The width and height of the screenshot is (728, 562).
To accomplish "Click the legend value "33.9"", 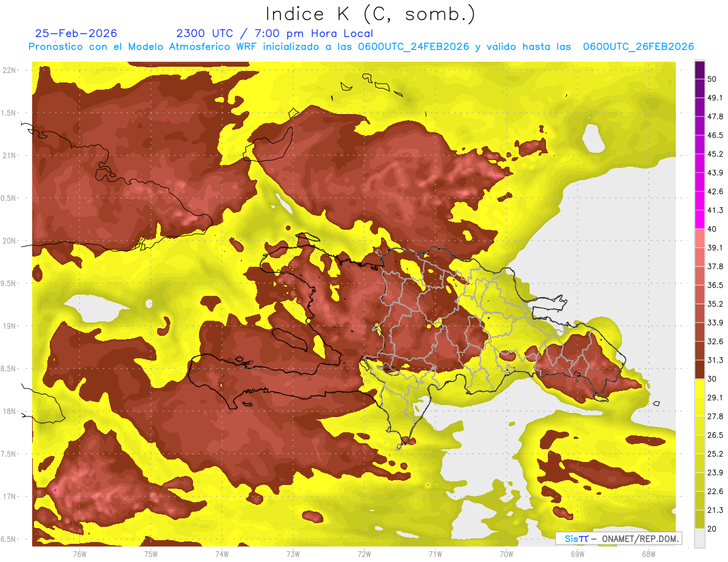I will click(x=715, y=323).
